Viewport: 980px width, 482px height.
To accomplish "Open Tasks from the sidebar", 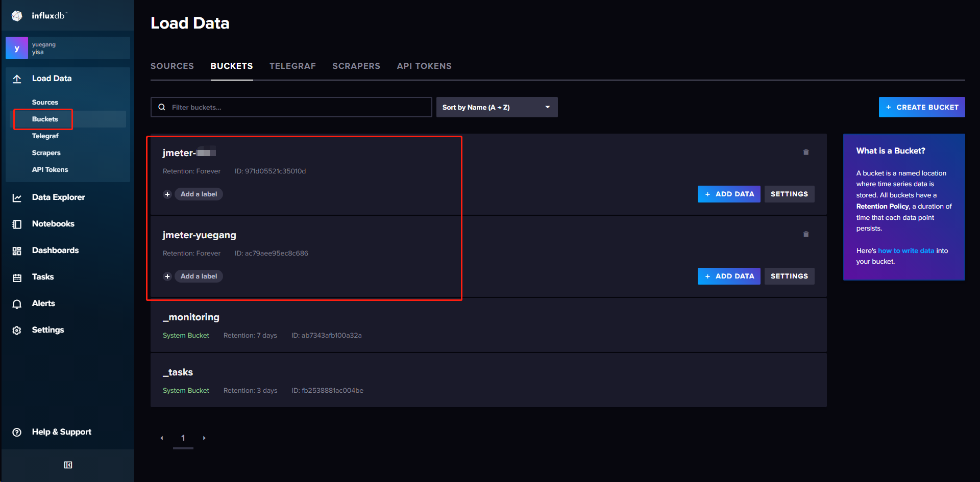I will pyautogui.click(x=43, y=277).
